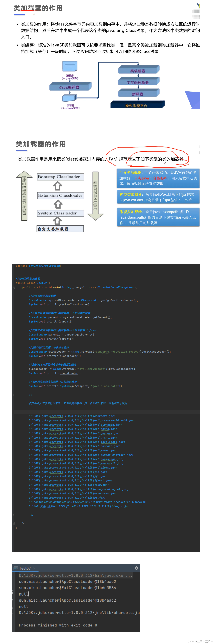Click the 引导类加载器 description panel

tap(158, 178)
